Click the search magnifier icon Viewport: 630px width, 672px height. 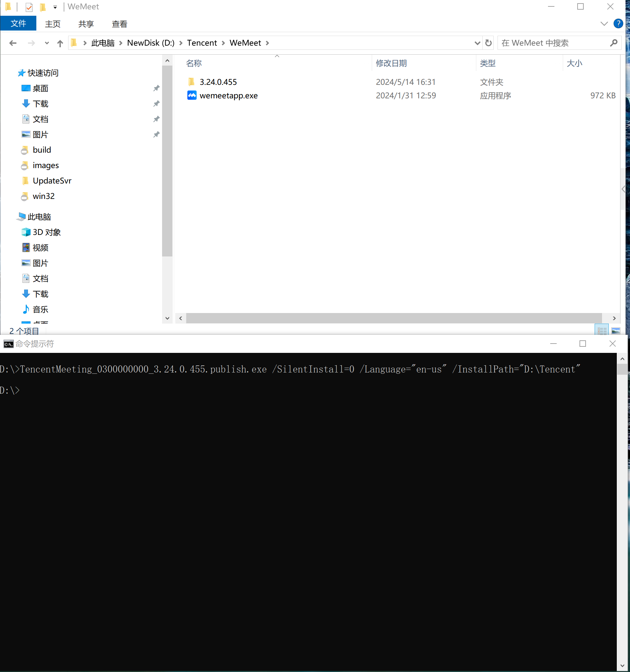[x=614, y=43]
